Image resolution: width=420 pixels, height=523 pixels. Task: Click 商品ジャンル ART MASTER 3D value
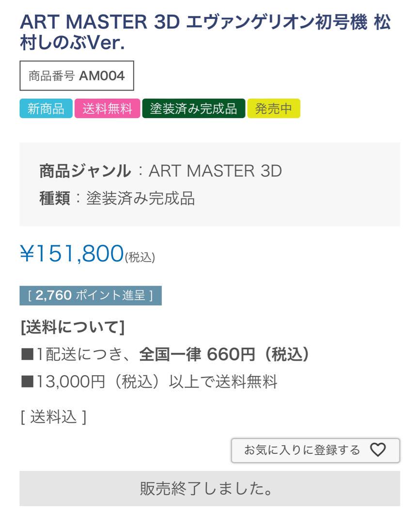pyautogui.click(x=215, y=171)
